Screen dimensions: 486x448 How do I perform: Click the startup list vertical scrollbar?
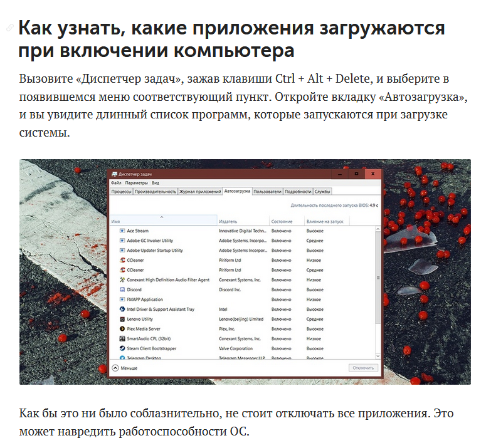coord(378,276)
